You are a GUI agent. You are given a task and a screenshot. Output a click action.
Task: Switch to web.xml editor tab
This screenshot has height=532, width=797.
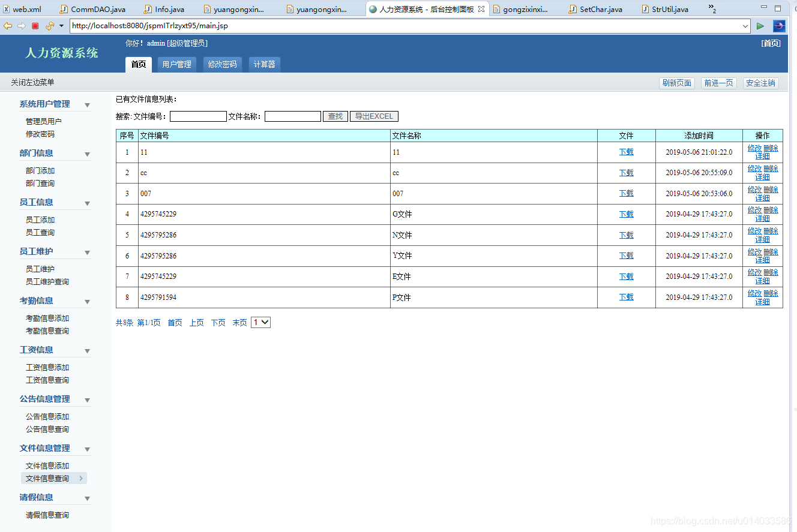click(x=22, y=9)
